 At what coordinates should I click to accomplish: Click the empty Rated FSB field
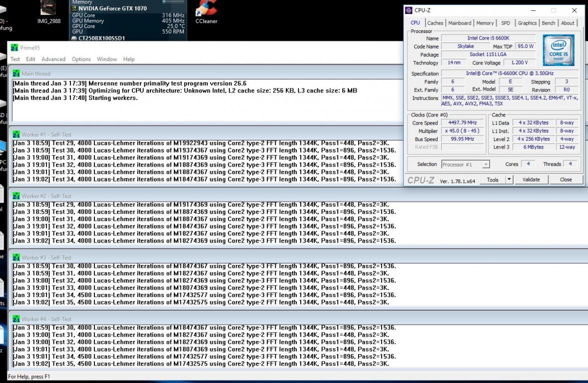tap(463, 147)
